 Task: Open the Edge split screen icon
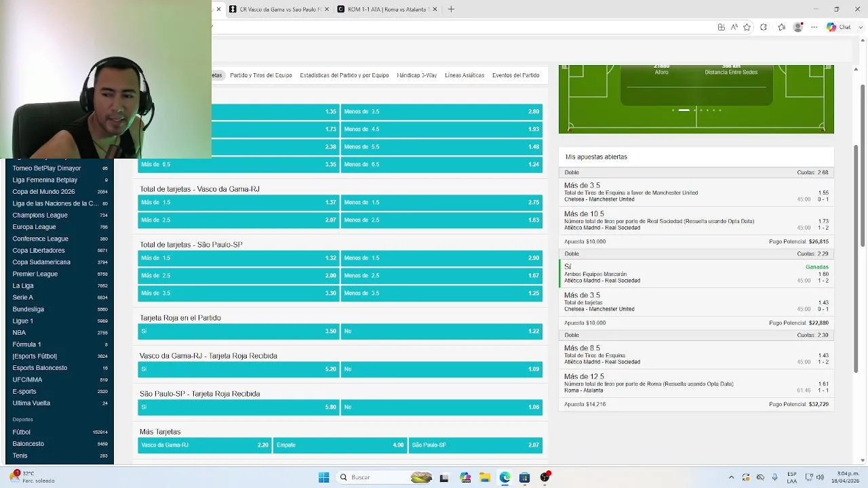(721, 27)
